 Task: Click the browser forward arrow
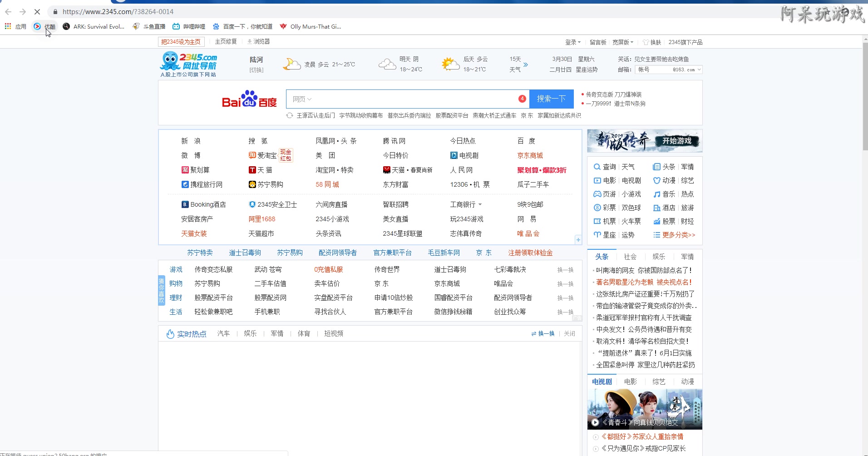[x=23, y=12]
